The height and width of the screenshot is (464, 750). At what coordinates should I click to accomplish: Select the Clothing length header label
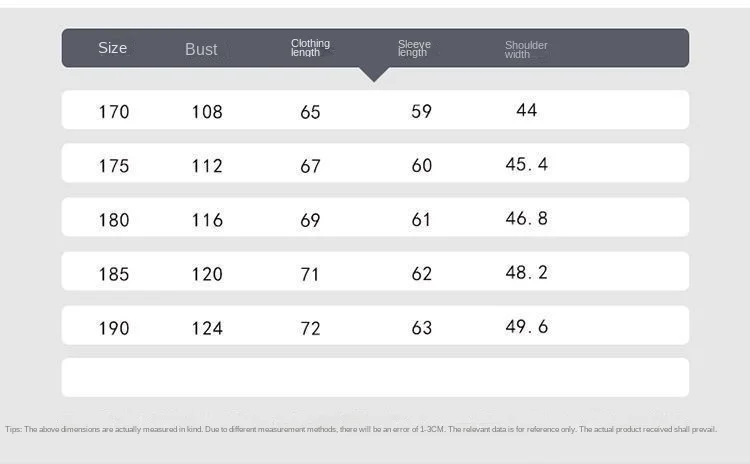[310, 48]
